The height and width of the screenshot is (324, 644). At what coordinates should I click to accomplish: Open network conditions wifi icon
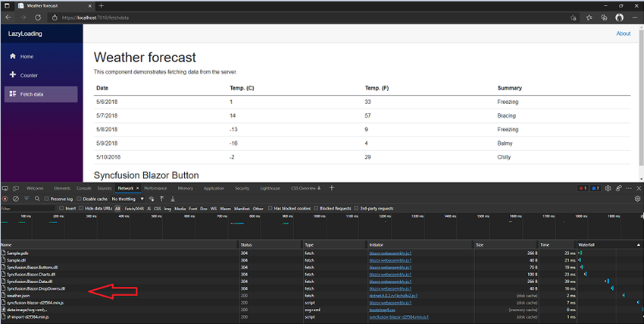(152, 199)
